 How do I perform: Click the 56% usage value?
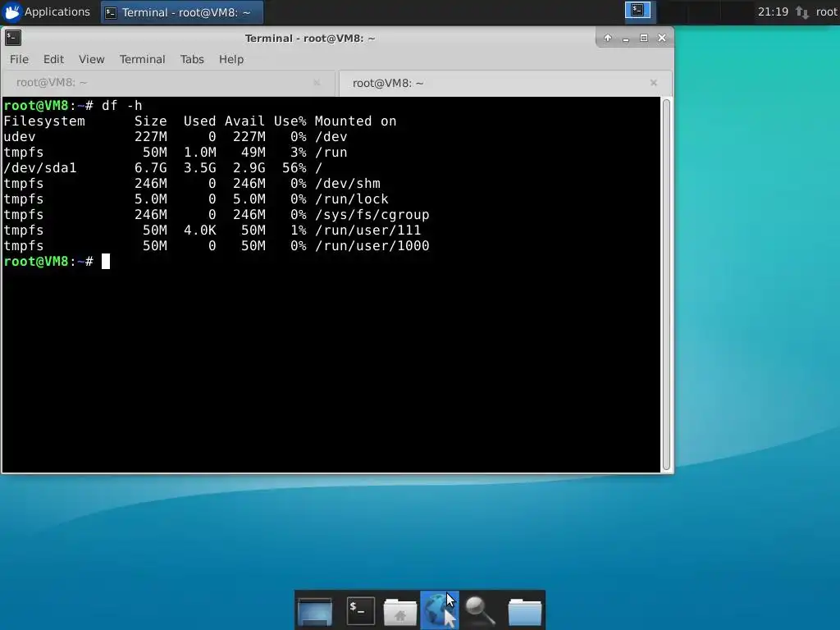[x=294, y=168]
